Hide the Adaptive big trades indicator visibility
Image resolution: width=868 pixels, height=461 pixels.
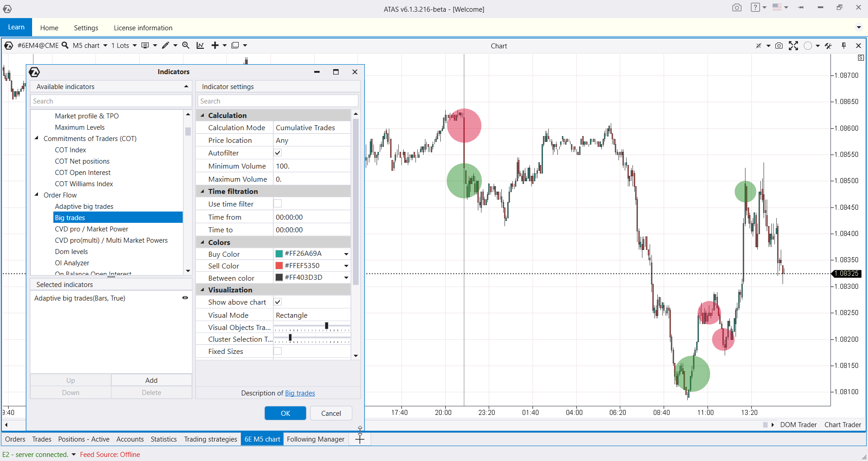(185, 298)
